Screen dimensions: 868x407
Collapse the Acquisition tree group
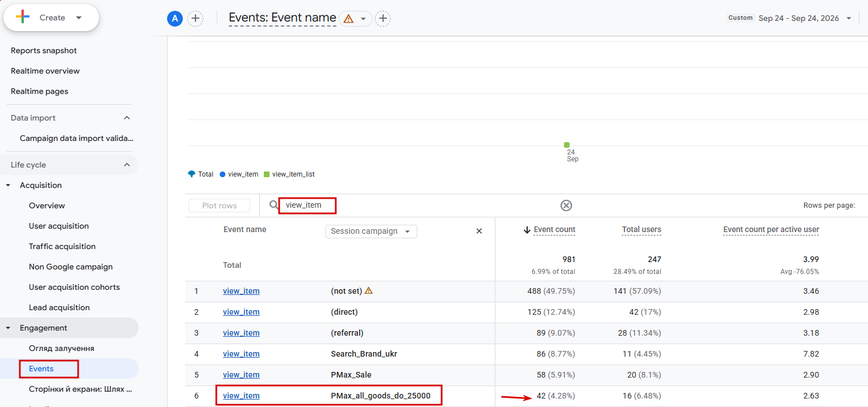(x=8, y=185)
